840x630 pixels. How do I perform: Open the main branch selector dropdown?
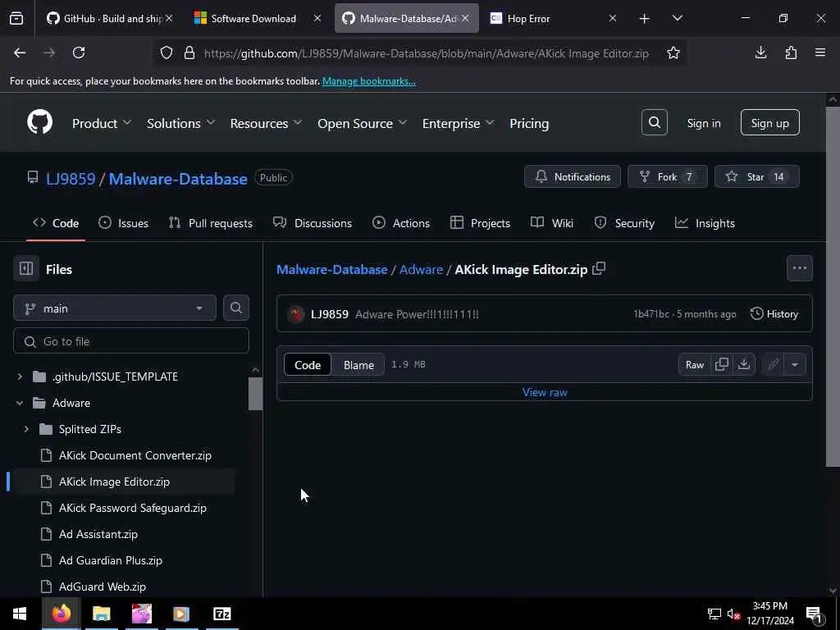(x=115, y=308)
